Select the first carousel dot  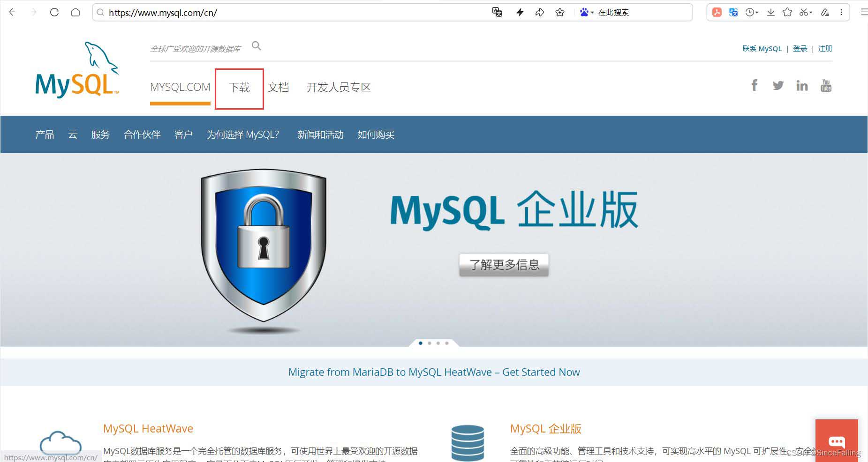tap(421, 343)
